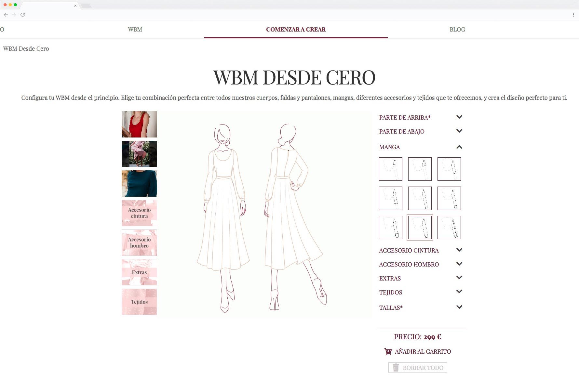Screen dimensions: 579x392
Task: Select the first sleeve option in Manga grid
Action: click(391, 169)
